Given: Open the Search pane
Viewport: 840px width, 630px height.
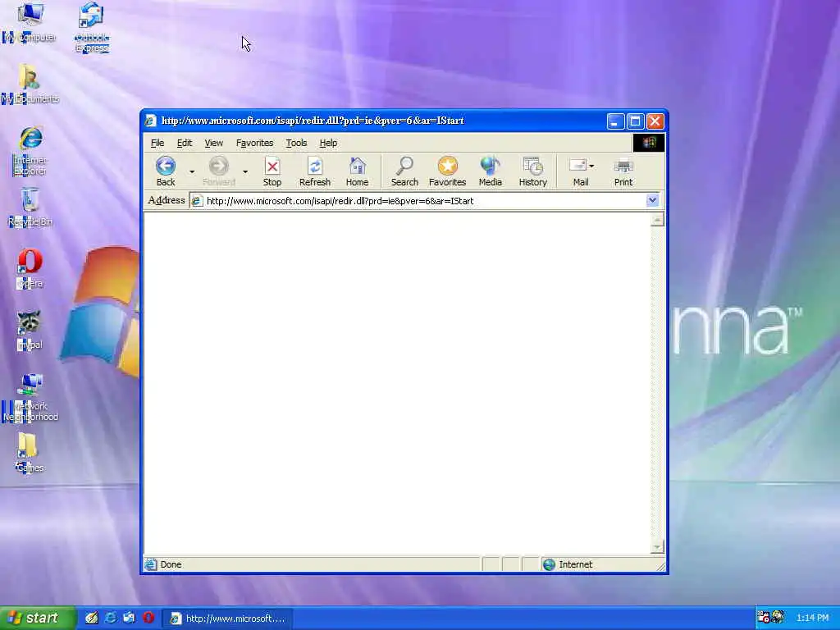Looking at the screenshot, I should [x=404, y=171].
